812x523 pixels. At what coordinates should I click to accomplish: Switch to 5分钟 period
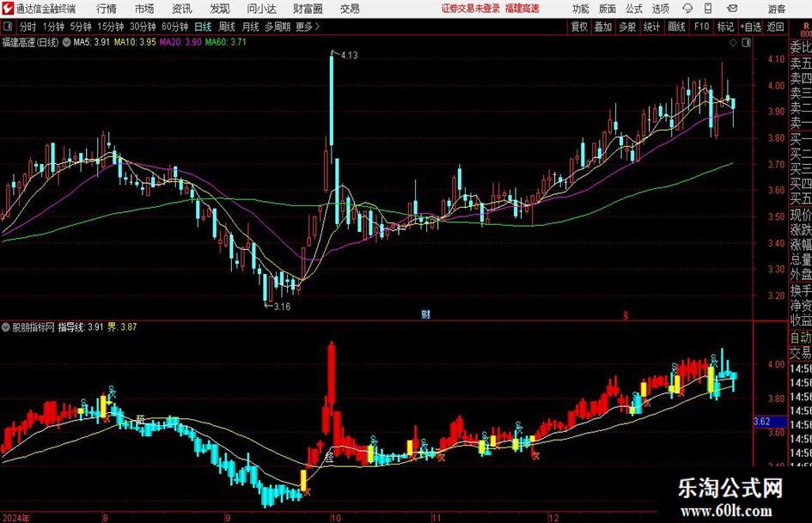pyautogui.click(x=81, y=27)
